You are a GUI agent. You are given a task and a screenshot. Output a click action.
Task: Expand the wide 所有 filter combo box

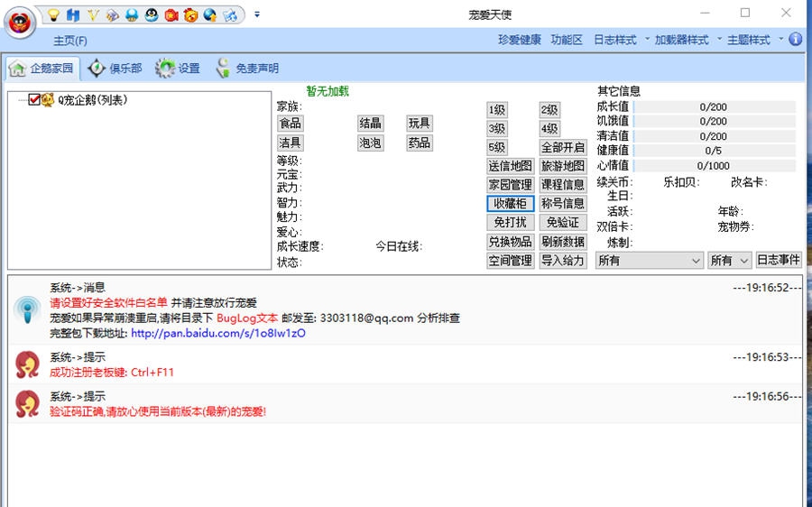click(x=649, y=260)
